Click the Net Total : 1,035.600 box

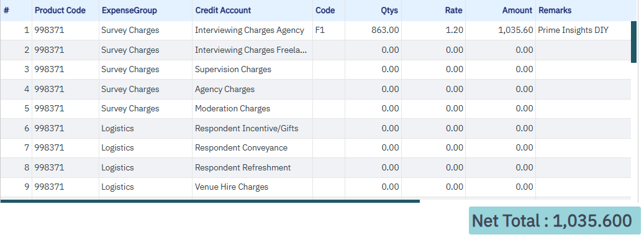pyautogui.click(x=555, y=221)
